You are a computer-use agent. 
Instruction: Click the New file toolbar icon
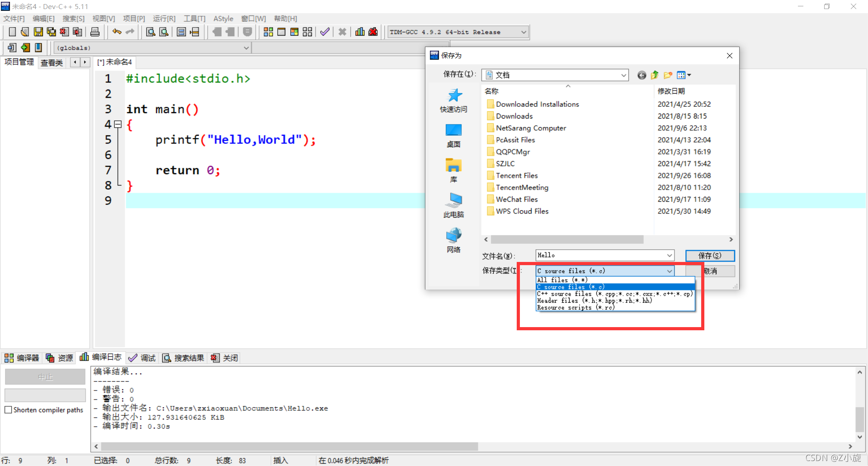(x=12, y=32)
